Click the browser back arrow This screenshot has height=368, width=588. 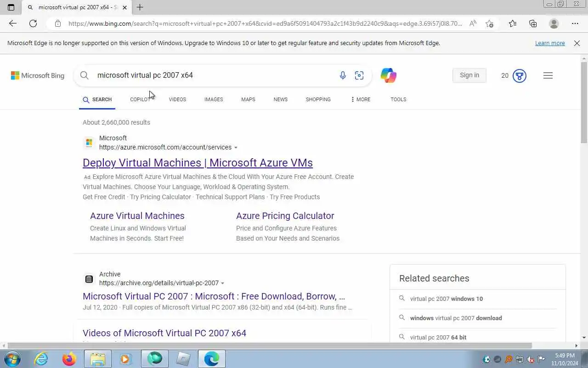point(13,23)
